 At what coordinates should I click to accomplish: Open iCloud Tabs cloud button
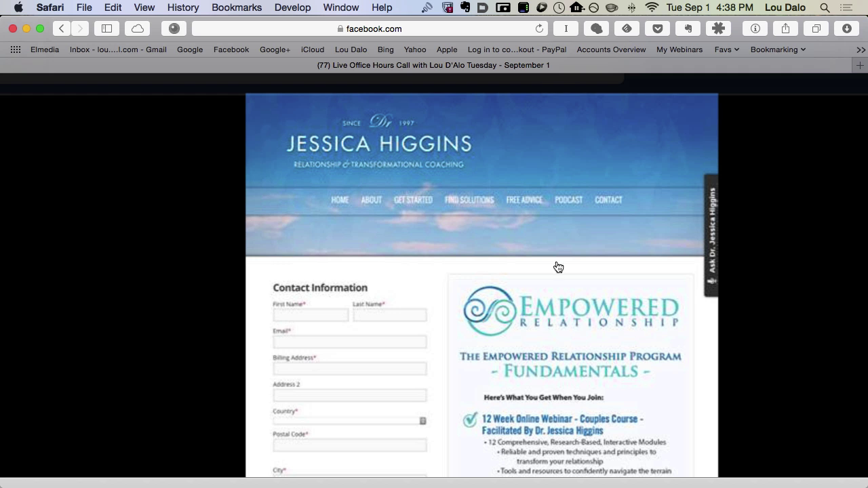[138, 28]
